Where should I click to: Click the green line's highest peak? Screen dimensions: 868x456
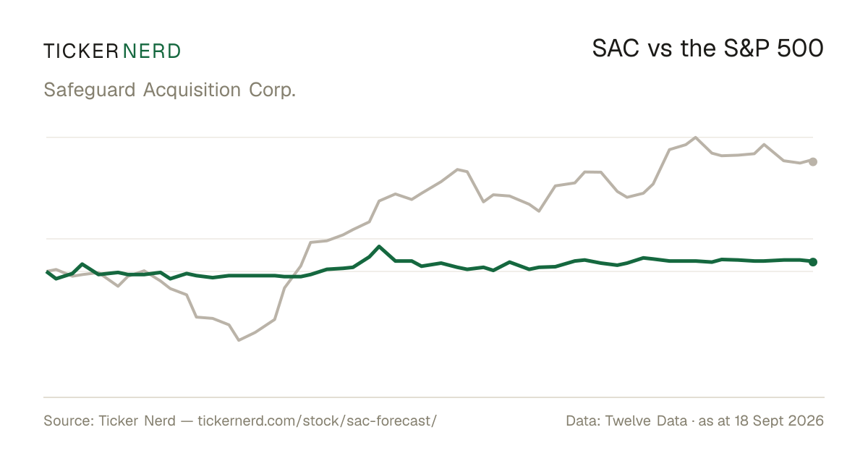(x=380, y=246)
